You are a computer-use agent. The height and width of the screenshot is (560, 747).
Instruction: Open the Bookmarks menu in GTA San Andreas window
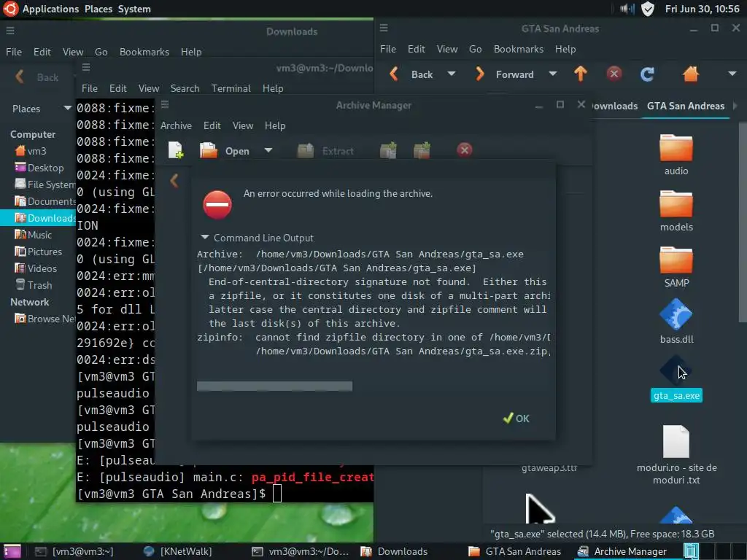point(519,49)
